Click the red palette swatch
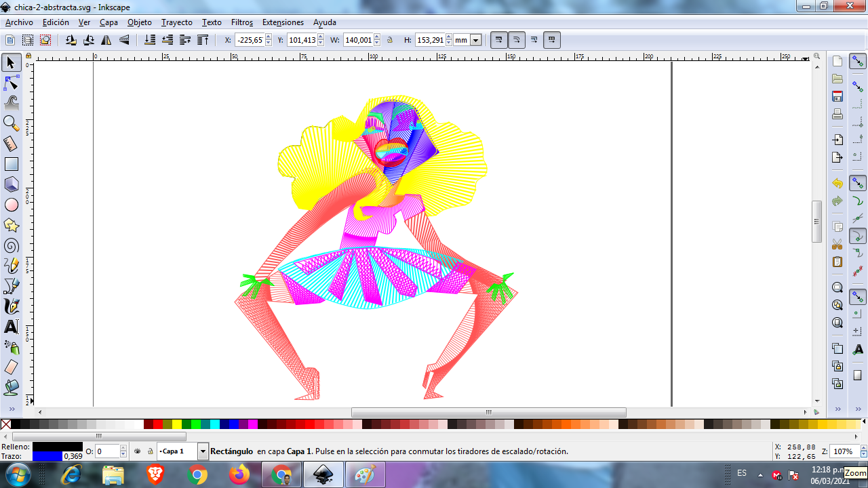The width and height of the screenshot is (868, 488). click(x=158, y=424)
